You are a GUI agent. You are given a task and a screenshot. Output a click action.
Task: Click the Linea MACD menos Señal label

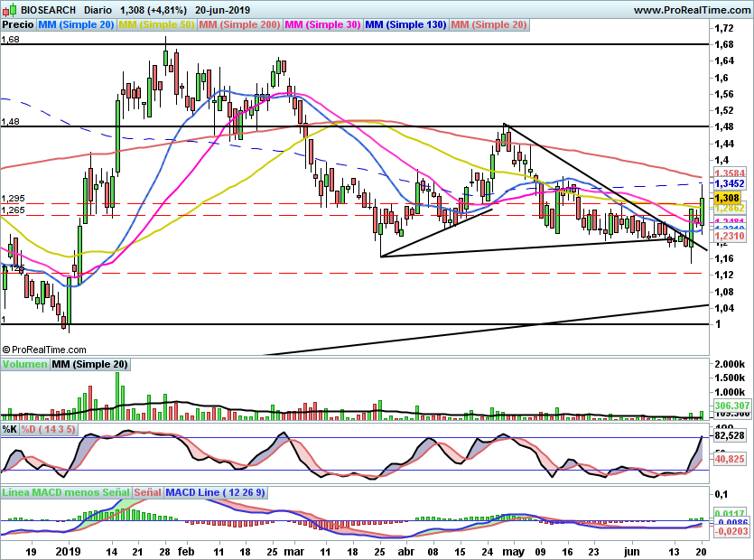pyautogui.click(x=66, y=493)
